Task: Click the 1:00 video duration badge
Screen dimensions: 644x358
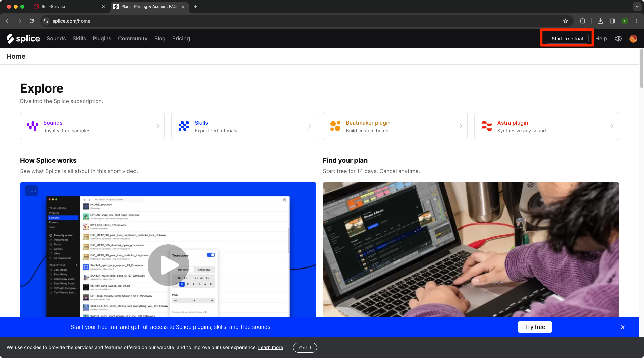Action: coord(32,190)
